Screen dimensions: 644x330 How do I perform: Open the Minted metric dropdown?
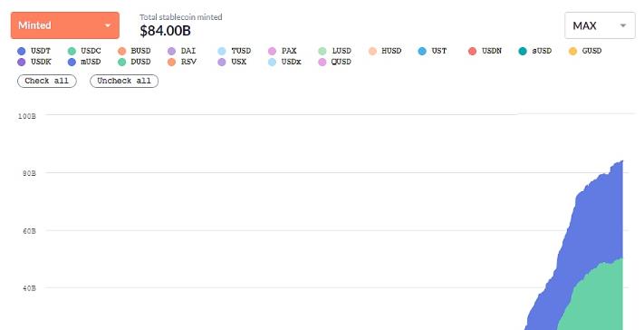[65, 25]
